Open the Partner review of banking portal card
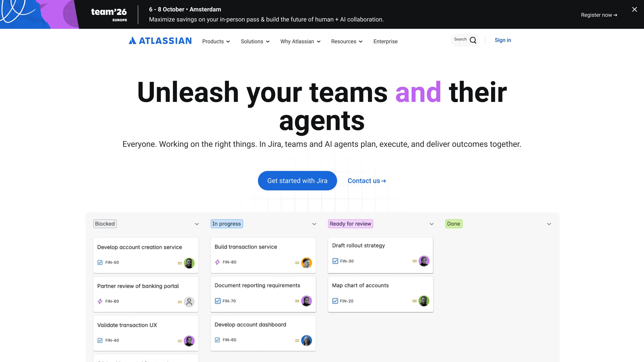This screenshot has width=644, height=362. click(146, 294)
